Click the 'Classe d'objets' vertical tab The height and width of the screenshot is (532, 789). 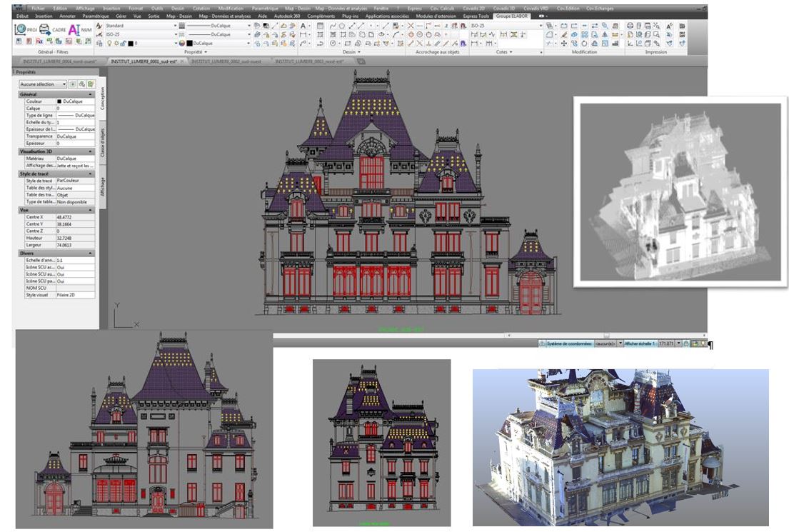click(102, 143)
